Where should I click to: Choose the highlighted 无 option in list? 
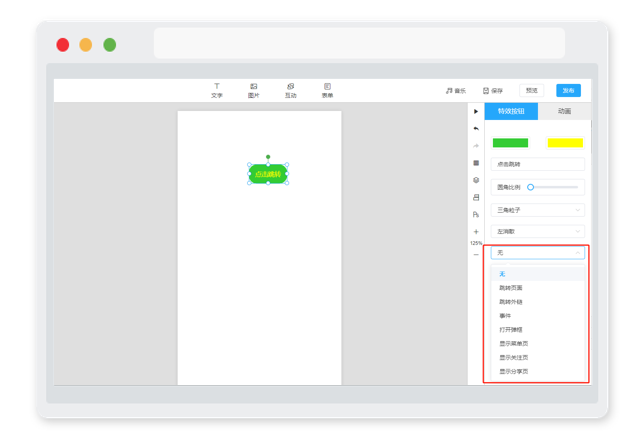[x=538, y=274]
